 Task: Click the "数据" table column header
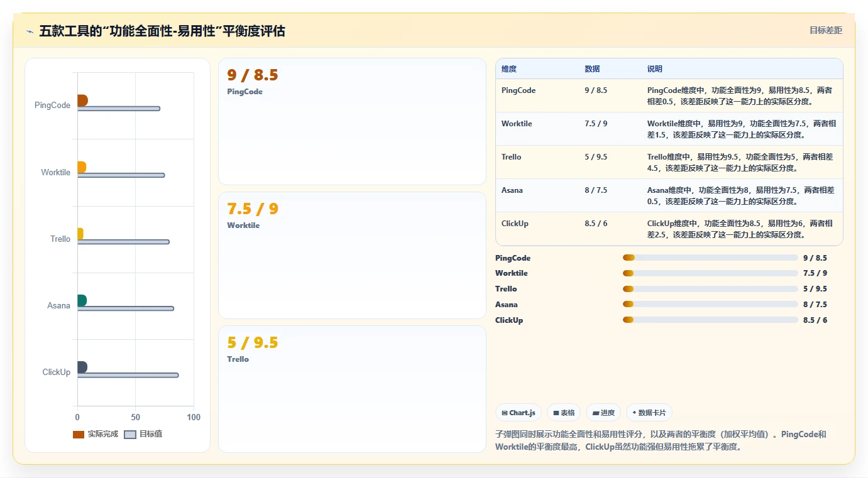pos(592,69)
